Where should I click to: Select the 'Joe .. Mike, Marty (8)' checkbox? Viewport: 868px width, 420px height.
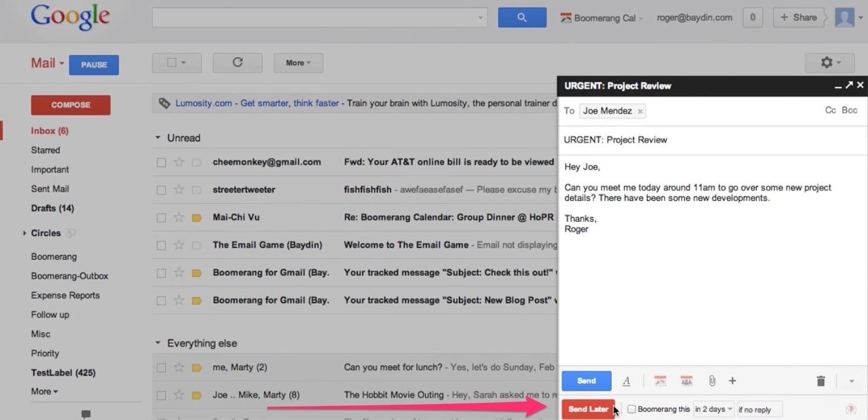tap(161, 396)
